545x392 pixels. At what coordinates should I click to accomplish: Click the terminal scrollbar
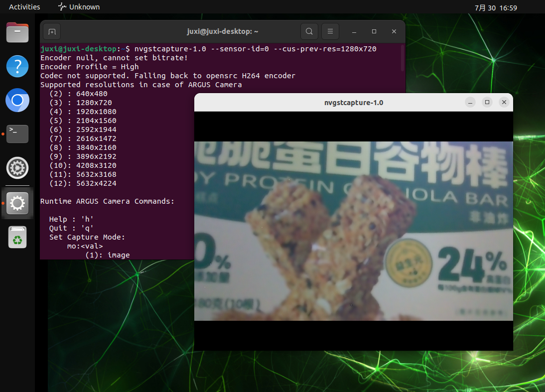pos(403,58)
